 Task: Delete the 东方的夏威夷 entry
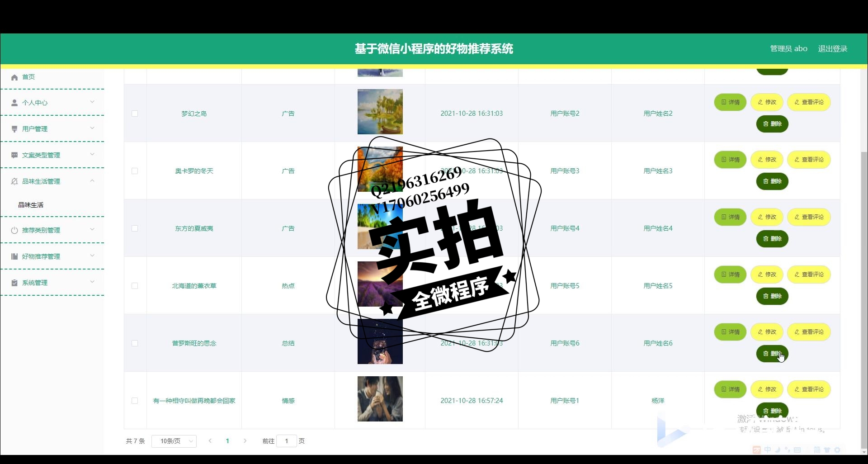click(x=772, y=239)
